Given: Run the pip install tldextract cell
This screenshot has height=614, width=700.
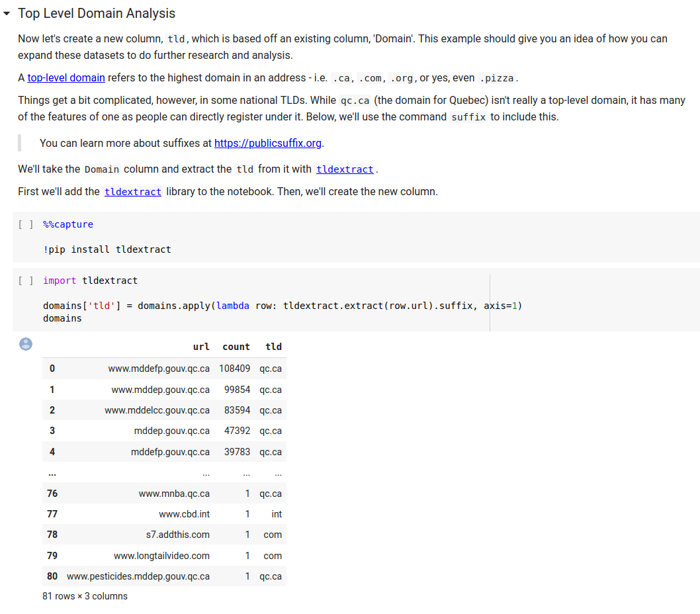Looking at the screenshot, I should [x=25, y=224].
